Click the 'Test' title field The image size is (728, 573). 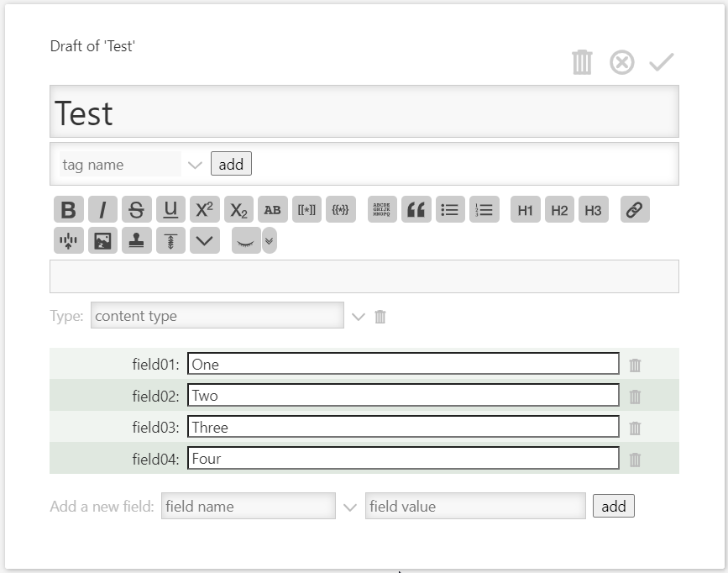(364, 112)
